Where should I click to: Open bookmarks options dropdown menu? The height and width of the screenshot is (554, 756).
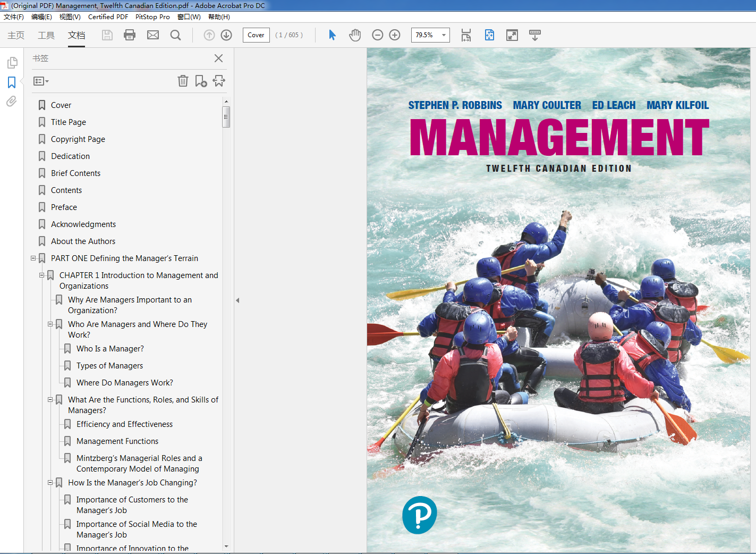[x=41, y=81]
